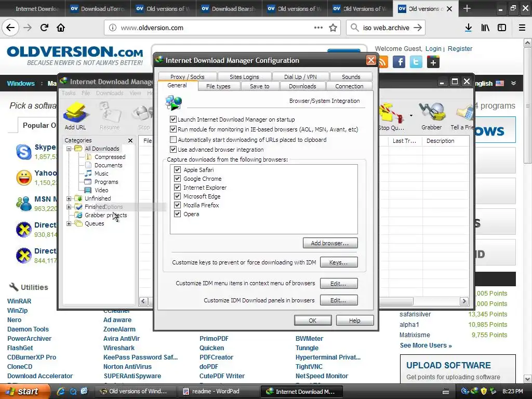532x399 pixels.
Task: Click the MSN Messenger icon in popular list
Action: 24,204
